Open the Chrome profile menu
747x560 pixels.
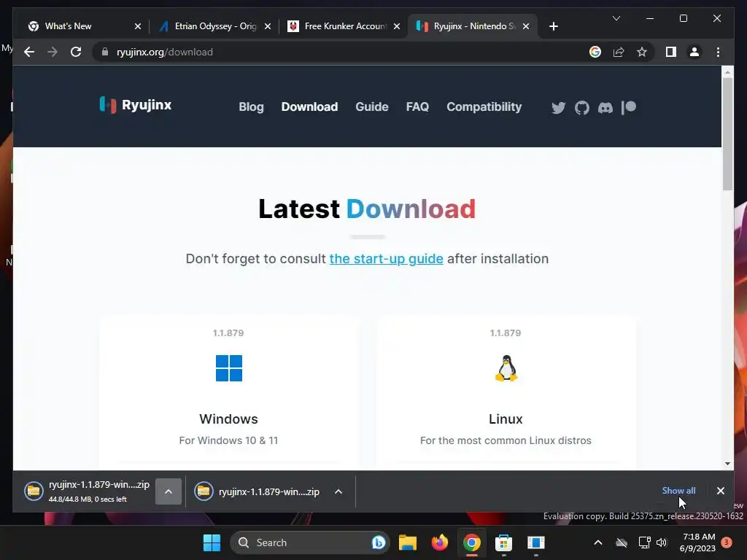[x=694, y=52]
